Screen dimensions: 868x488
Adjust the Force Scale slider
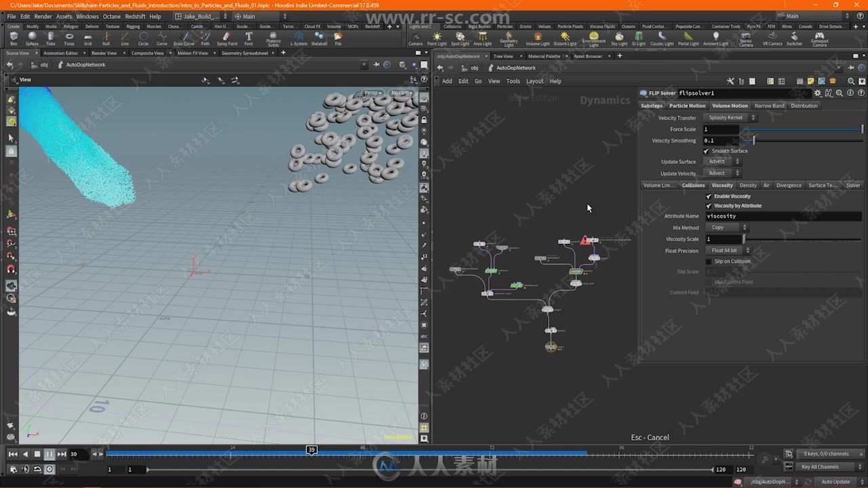802,129
